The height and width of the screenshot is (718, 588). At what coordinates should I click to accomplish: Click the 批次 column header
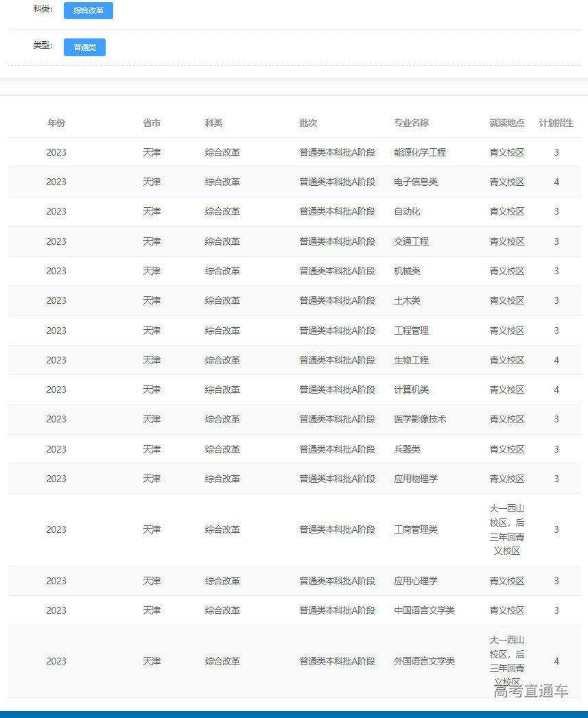click(x=308, y=123)
